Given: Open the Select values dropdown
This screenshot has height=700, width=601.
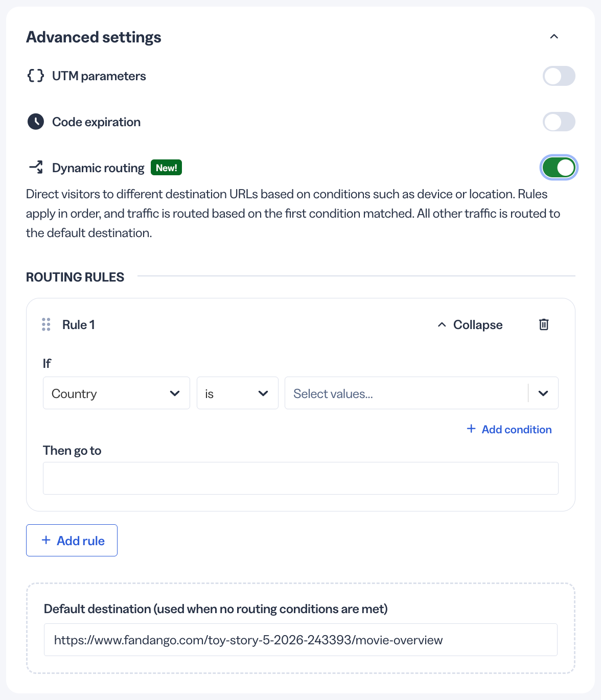Looking at the screenshot, I should click(422, 393).
